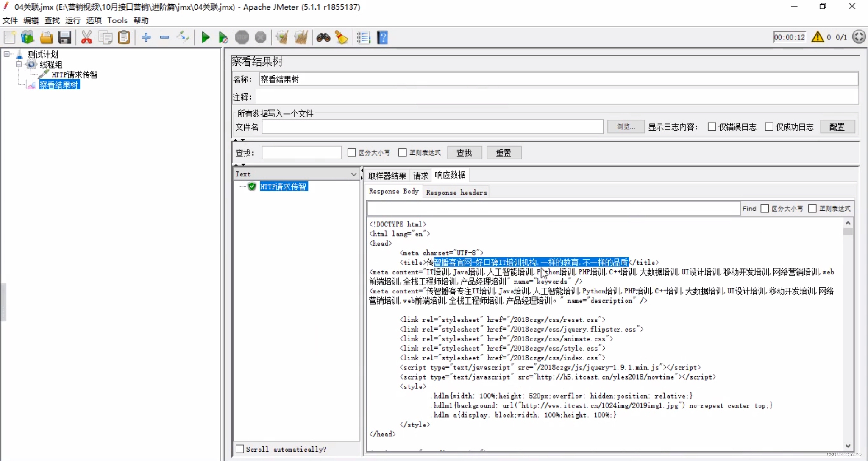
Task: Click the Function Helper list icon
Action: (364, 37)
